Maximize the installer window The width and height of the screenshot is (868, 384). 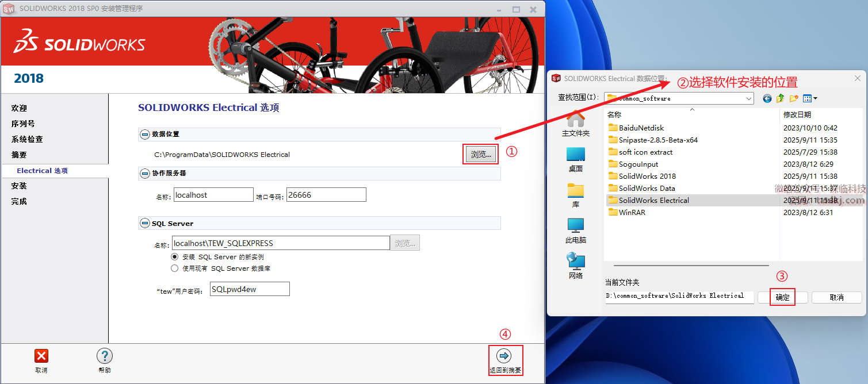point(516,9)
